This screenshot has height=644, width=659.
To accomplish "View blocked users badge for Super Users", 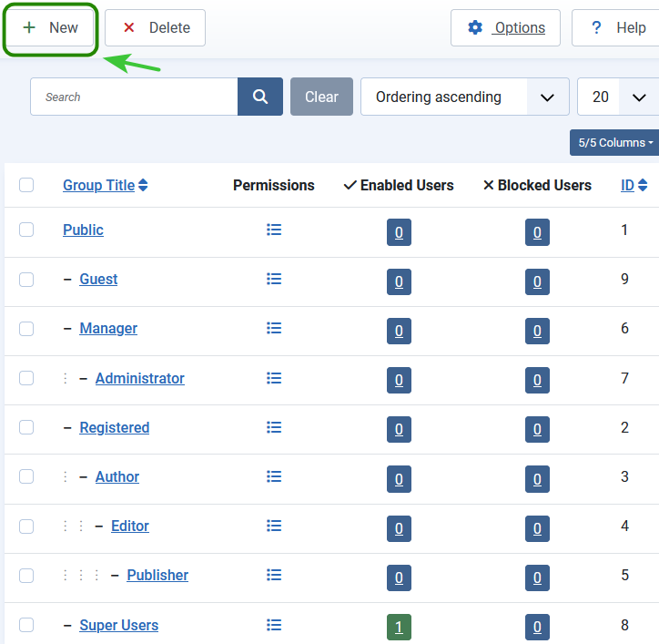I will pyautogui.click(x=537, y=628).
